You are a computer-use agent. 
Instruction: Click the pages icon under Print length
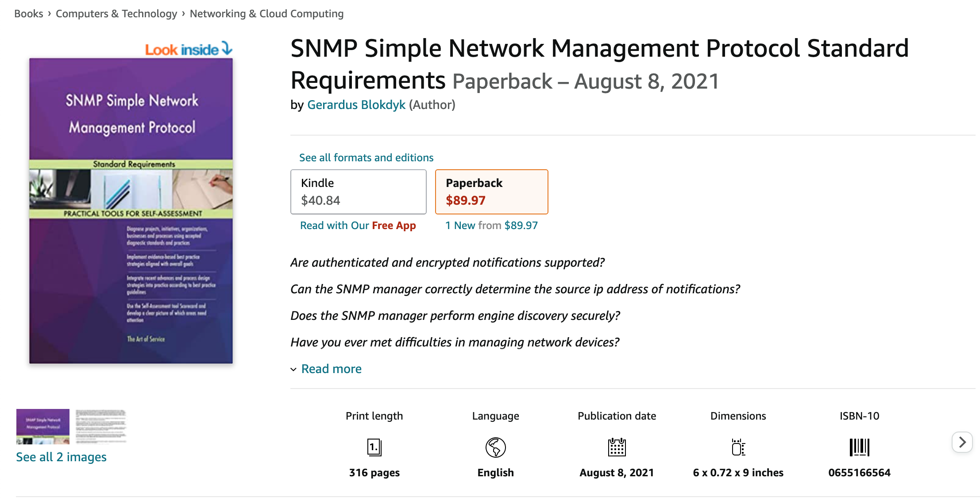point(374,447)
